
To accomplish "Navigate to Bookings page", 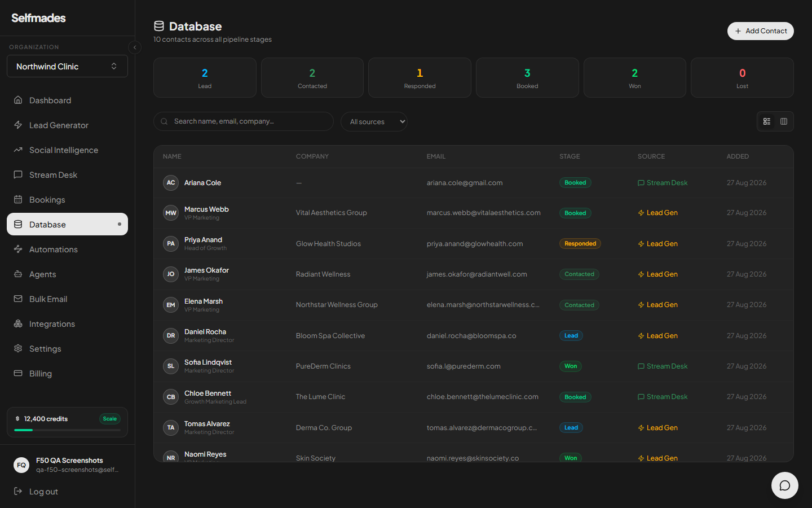I will point(67,200).
